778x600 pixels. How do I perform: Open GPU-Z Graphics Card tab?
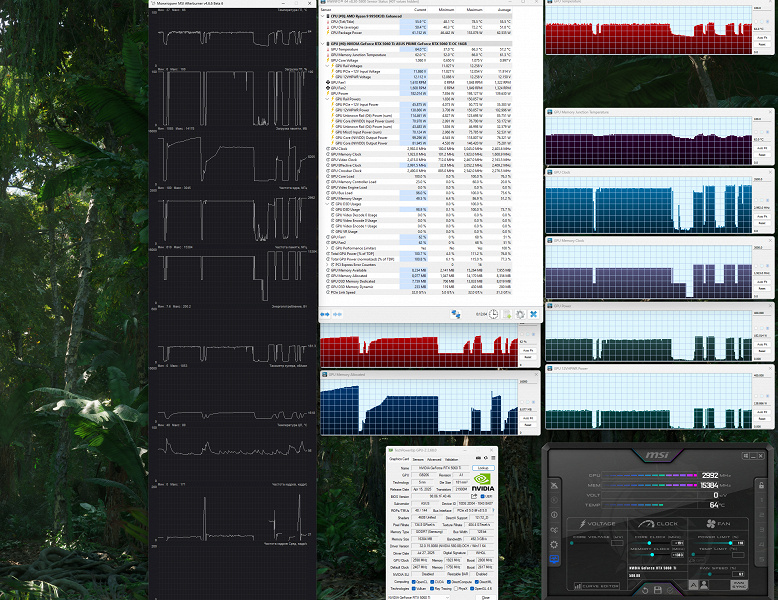[x=399, y=459]
